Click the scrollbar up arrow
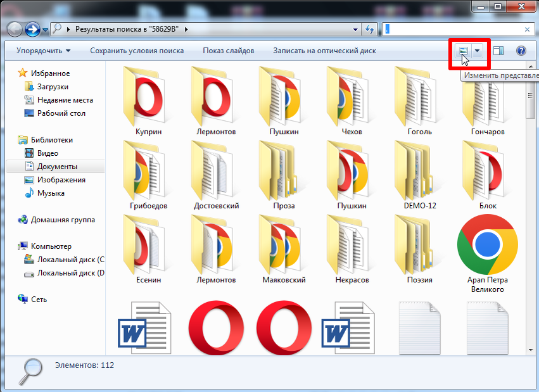539x392 pixels. 530,66
